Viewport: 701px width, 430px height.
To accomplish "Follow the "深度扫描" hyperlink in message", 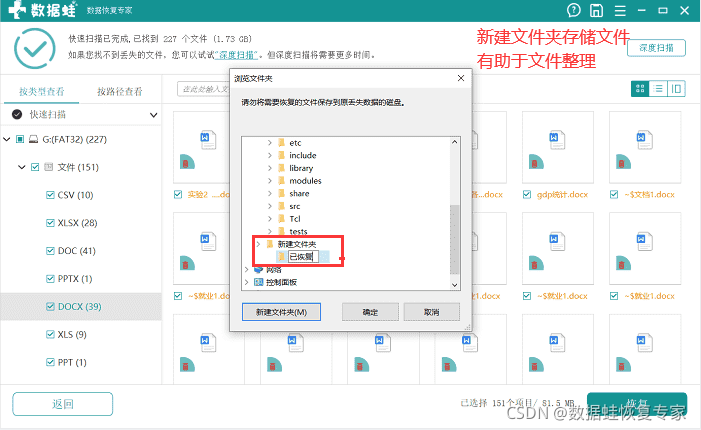I will [236, 55].
